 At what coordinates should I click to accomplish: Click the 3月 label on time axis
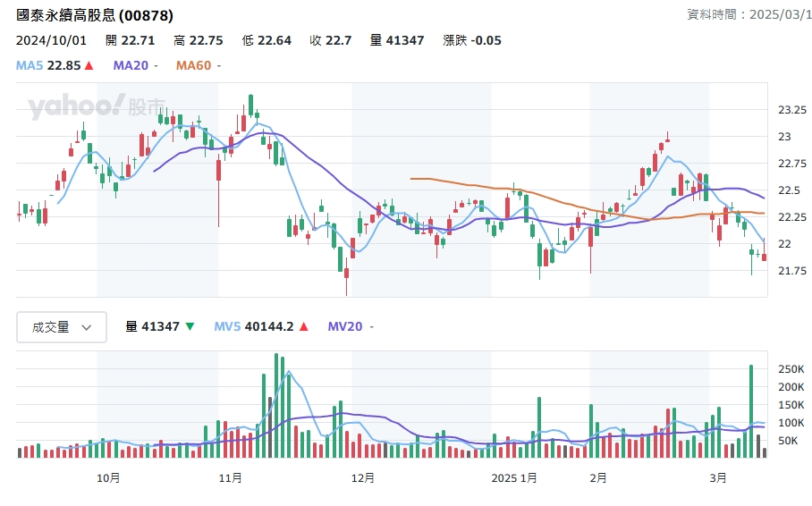[717, 478]
